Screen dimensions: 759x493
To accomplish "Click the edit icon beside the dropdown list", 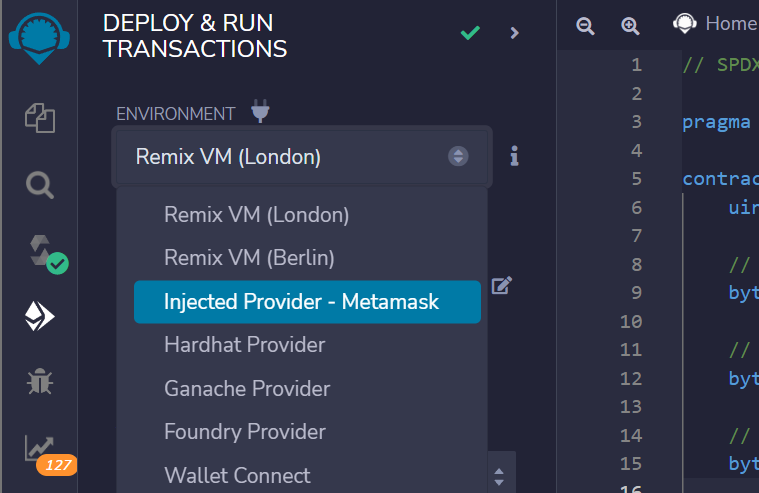I will coord(501,285).
